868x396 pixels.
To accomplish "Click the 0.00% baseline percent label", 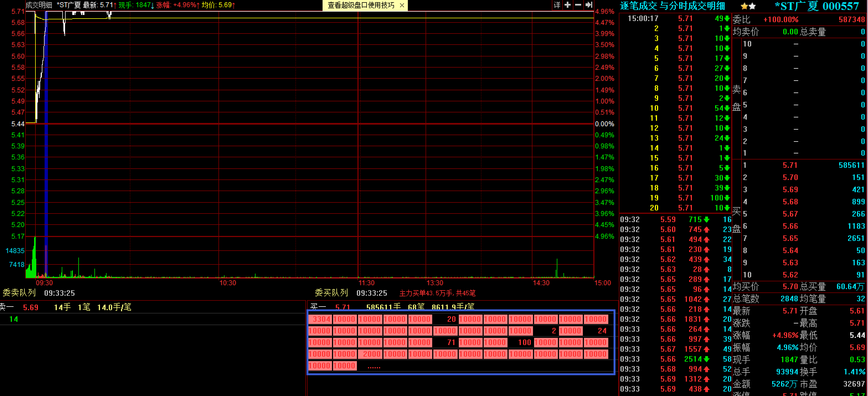I will click(x=604, y=124).
